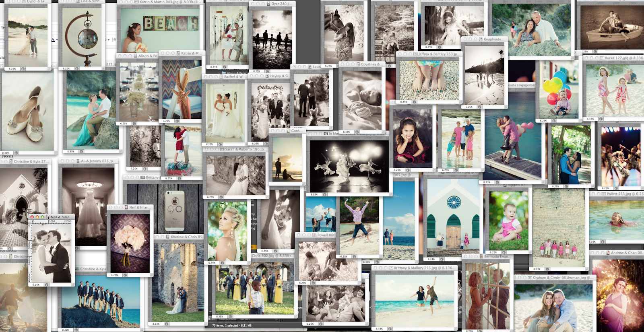Click the document icon beside Jeffrey & Bentley 253 title
644x332 pixels.
click(x=416, y=54)
